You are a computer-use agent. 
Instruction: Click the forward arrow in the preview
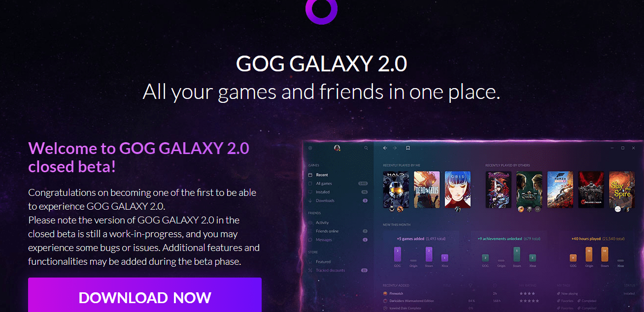395,148
